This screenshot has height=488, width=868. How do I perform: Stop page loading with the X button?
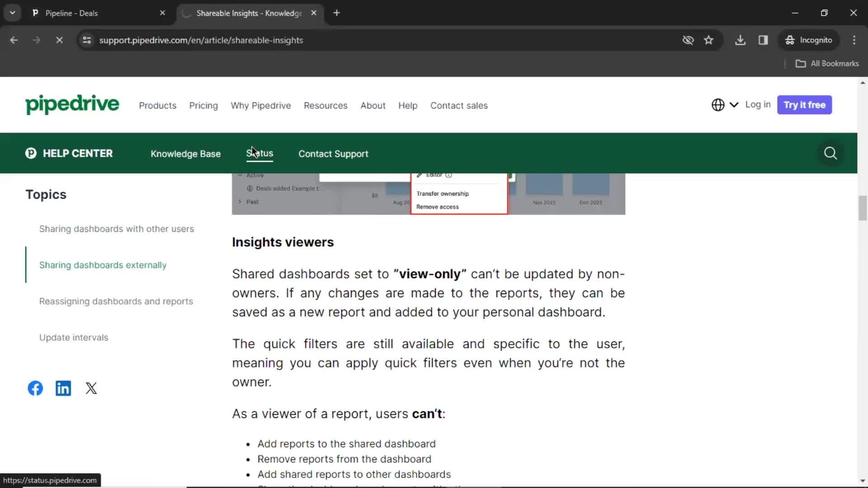tap(59, 40)
